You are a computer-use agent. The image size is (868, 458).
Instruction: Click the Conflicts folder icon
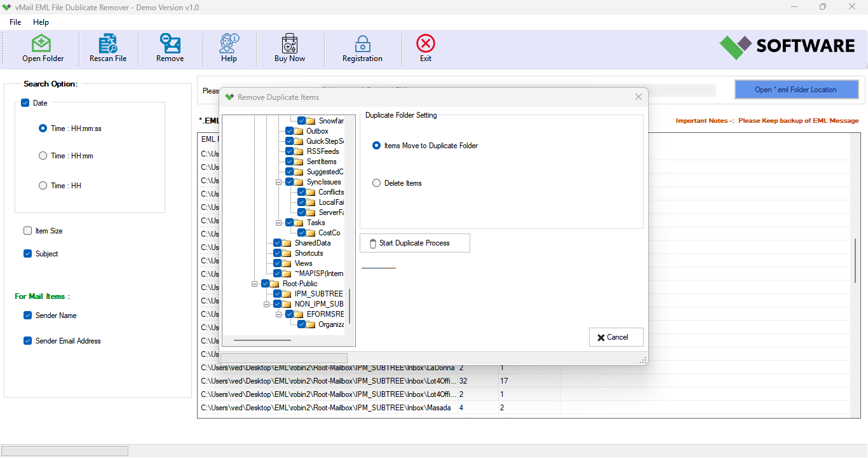[311, 192]
